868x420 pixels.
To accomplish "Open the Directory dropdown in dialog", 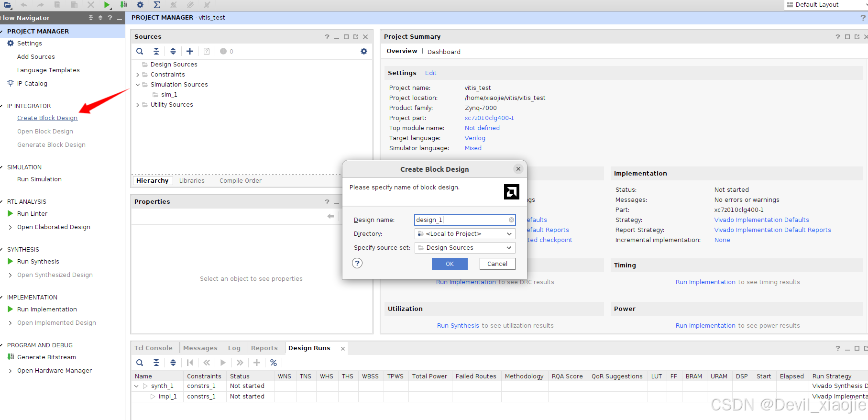I will coord(465,233).
